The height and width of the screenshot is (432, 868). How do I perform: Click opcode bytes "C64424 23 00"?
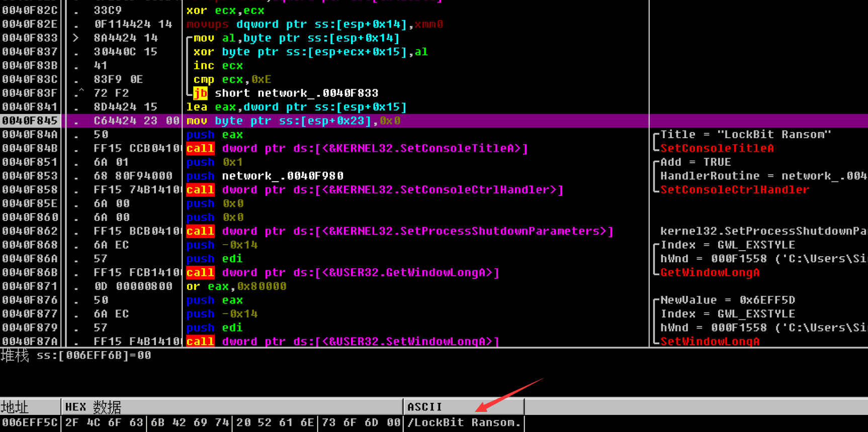click(x=137, y=121)
